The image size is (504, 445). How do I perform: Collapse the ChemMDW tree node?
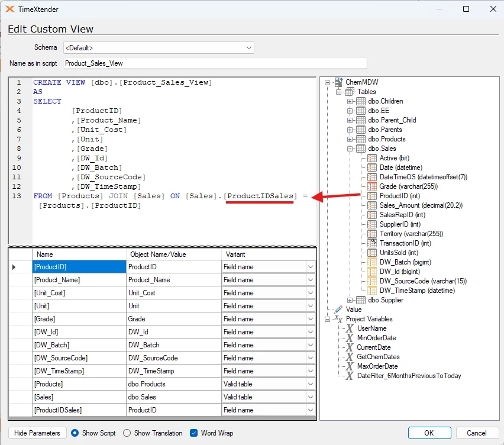pyautogui.click(x=327, y=83)
